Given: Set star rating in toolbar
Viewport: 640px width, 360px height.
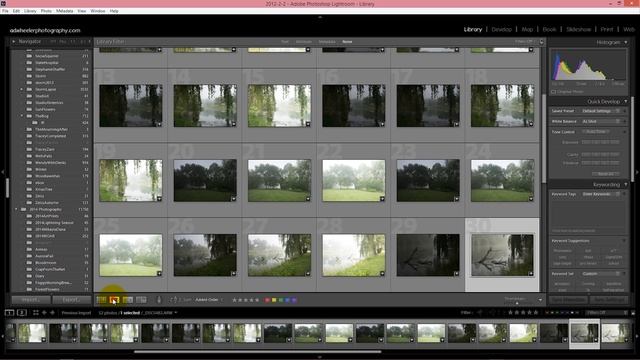Looking at the screenshot, I should (246, 300).
